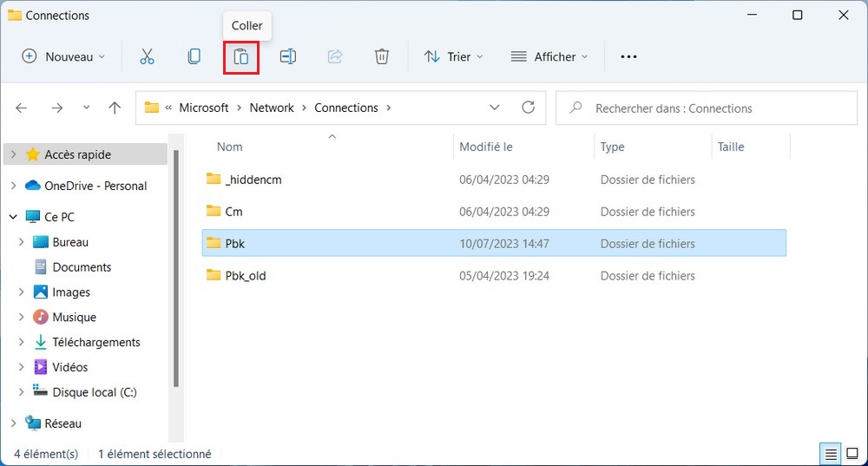Go forward with the right arrow
The height and width of the screenshot is (466, 868).
click(x=57, y=108)
